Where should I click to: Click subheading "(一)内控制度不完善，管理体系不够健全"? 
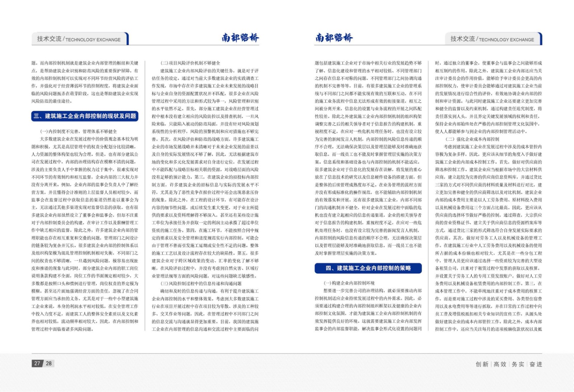click(x=78, y=132)
